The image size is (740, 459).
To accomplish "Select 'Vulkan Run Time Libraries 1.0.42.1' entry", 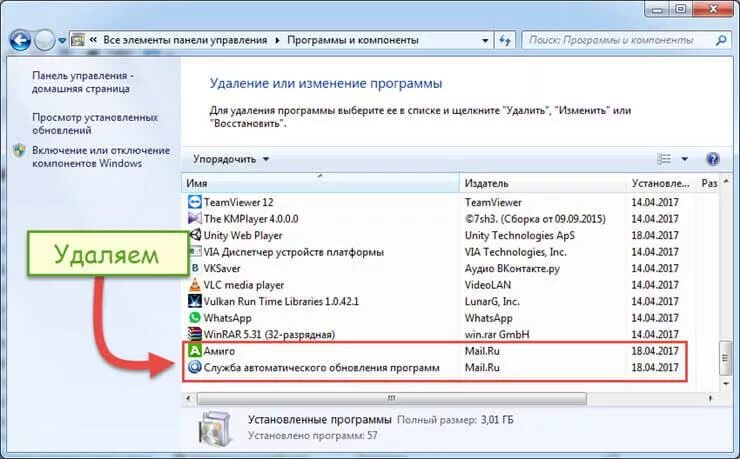I will point(281,301).
